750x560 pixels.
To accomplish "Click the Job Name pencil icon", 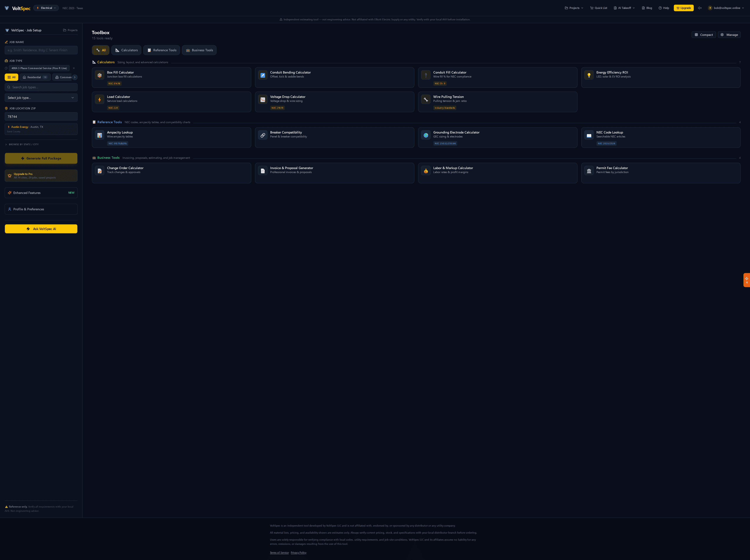I will click(x=6, y=42).
